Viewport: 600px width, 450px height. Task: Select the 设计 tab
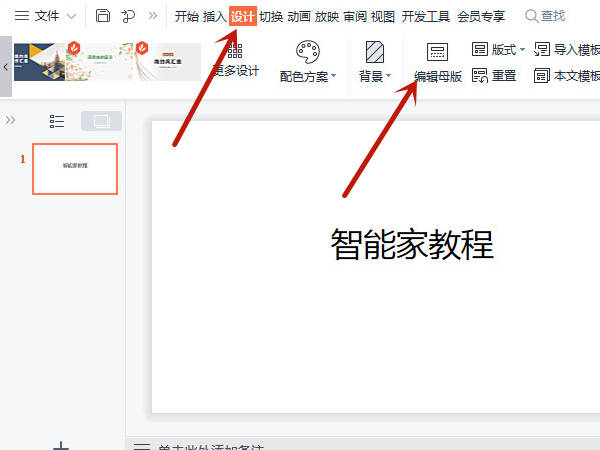[x=243, y=16]
